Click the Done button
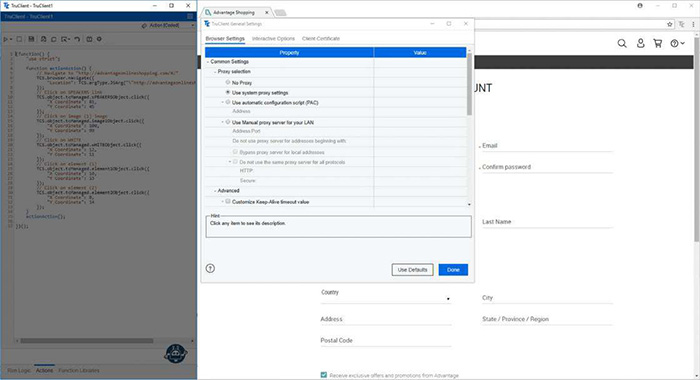Viewport: 700px width, 380px height. coord(453,270)
